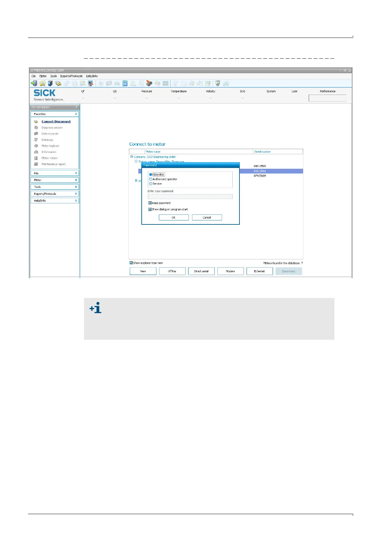Click the presentation board toolbar icon
The height and width of the screenshot is (555, 392).
[217, 83]
